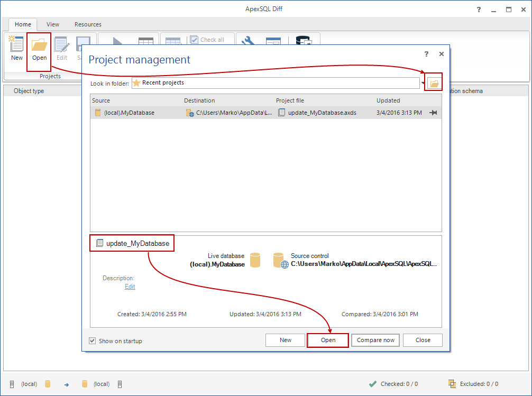Click the status bar arrow icon
This screenshot has width=532, height=396.
[x=67, y=384]
